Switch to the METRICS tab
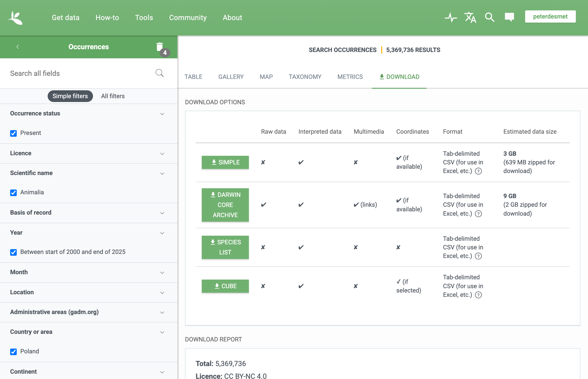Viewport: 588px width, 379px height. pyautogui.click(x=350, y=77)
